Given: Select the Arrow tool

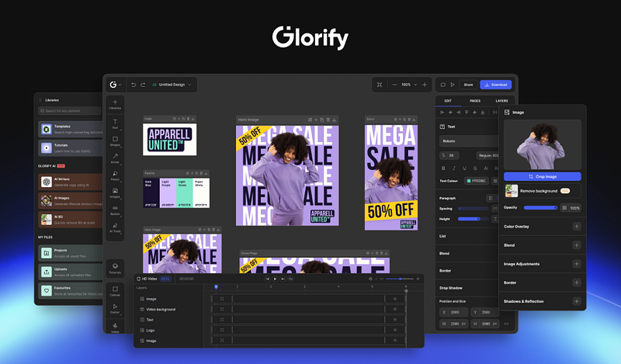Looking at the screenshot, I should pyautogui.click(x=115, y=158).
